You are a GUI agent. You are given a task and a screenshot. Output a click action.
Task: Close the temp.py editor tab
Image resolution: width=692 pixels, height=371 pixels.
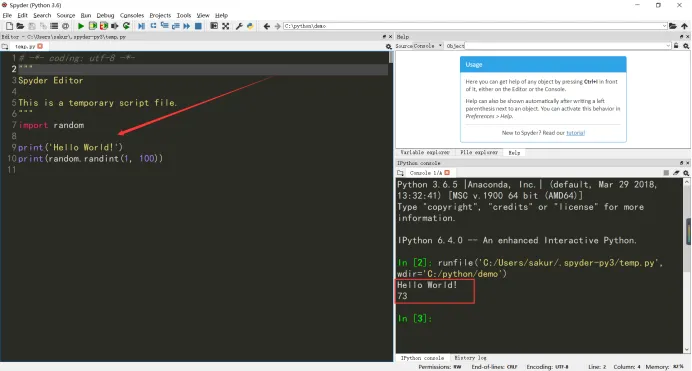click(40, 46)
